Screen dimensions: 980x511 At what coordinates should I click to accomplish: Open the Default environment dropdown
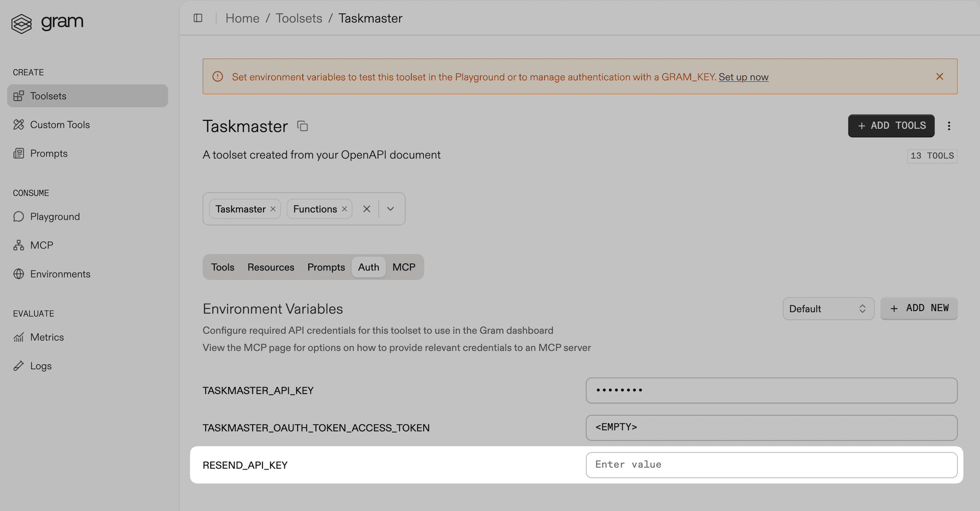(828, 309)
